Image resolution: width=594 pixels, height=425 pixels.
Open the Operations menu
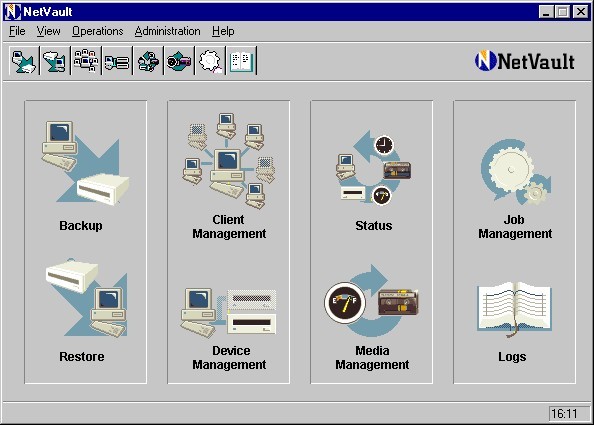[x=98, y=31]
